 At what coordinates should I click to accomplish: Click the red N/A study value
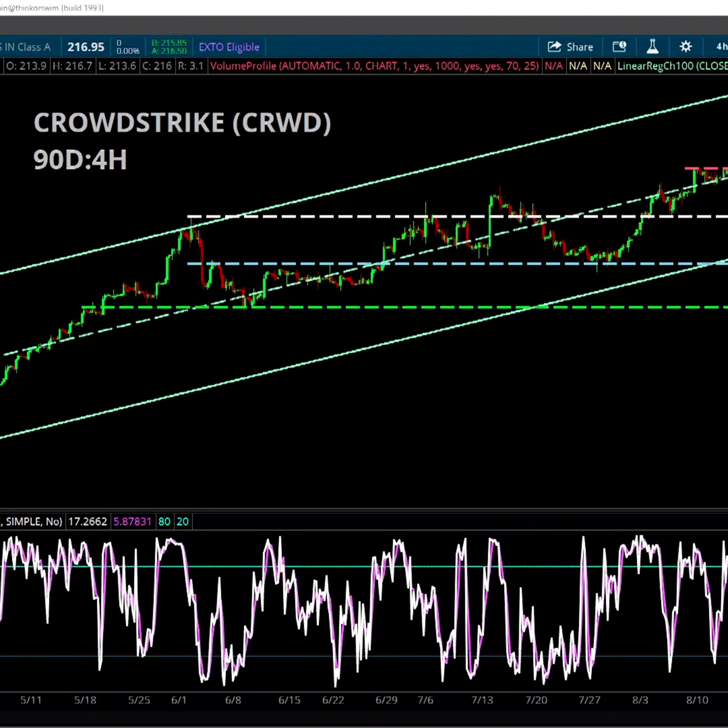[554, 66]
